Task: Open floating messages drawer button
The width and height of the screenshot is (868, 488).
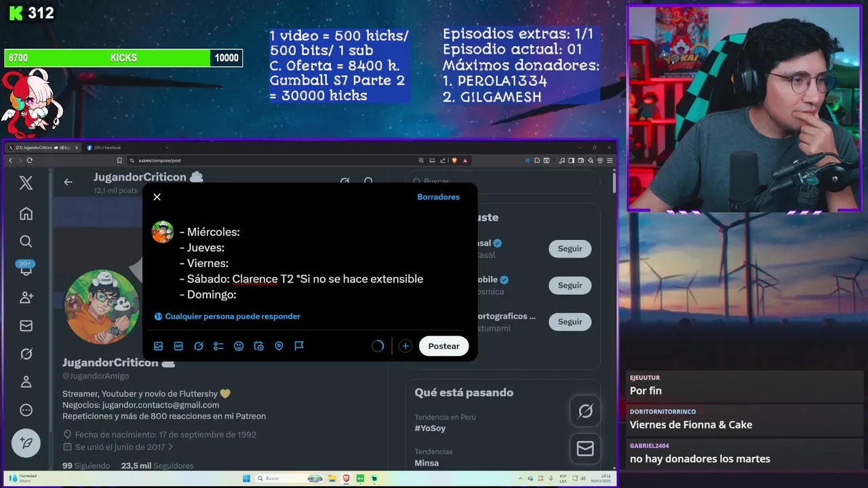Action: (x=585, y=448)
